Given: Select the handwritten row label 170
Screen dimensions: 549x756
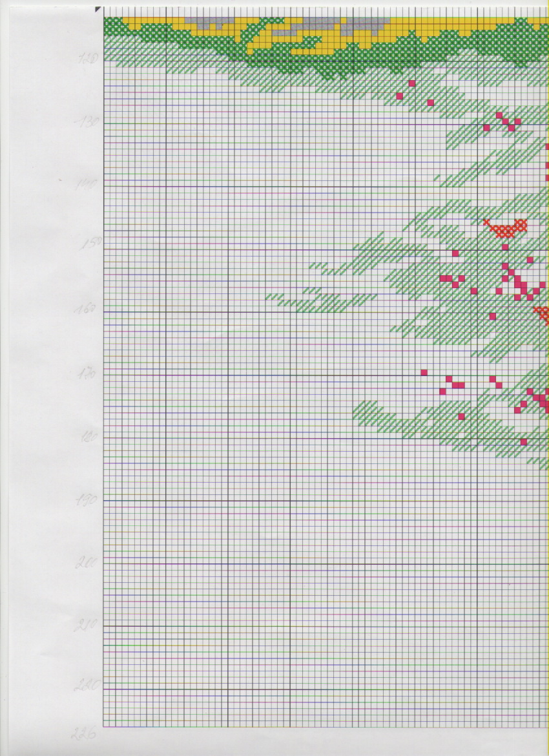Looking at the screenshot, I should [x=88, y=374].
